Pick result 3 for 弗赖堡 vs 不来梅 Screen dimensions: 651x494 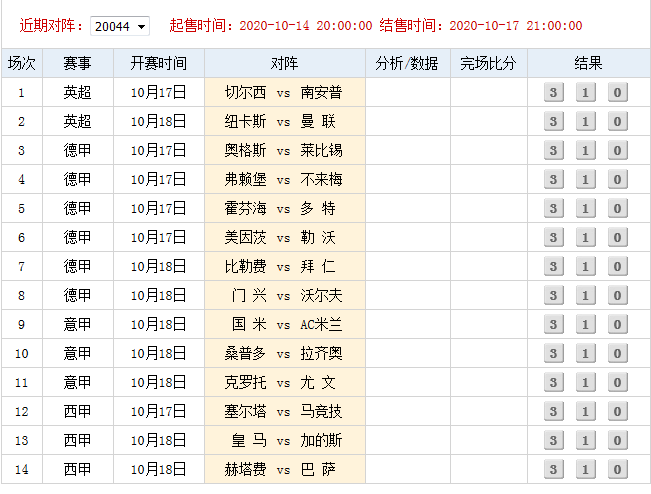pyautogui.click(x=553, y=179)
